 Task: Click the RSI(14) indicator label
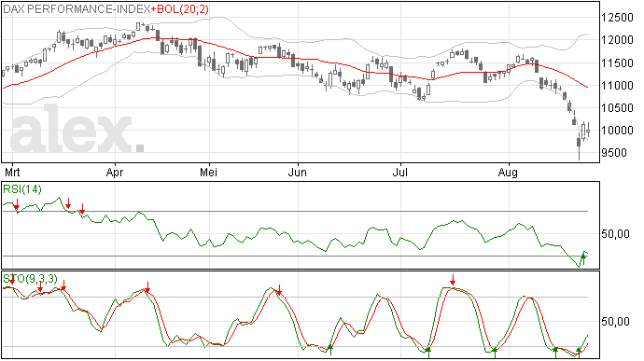click(22, 189)
